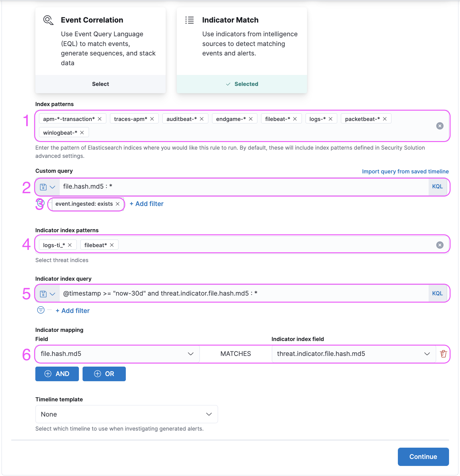Delete the indicator mapping row

443,354
